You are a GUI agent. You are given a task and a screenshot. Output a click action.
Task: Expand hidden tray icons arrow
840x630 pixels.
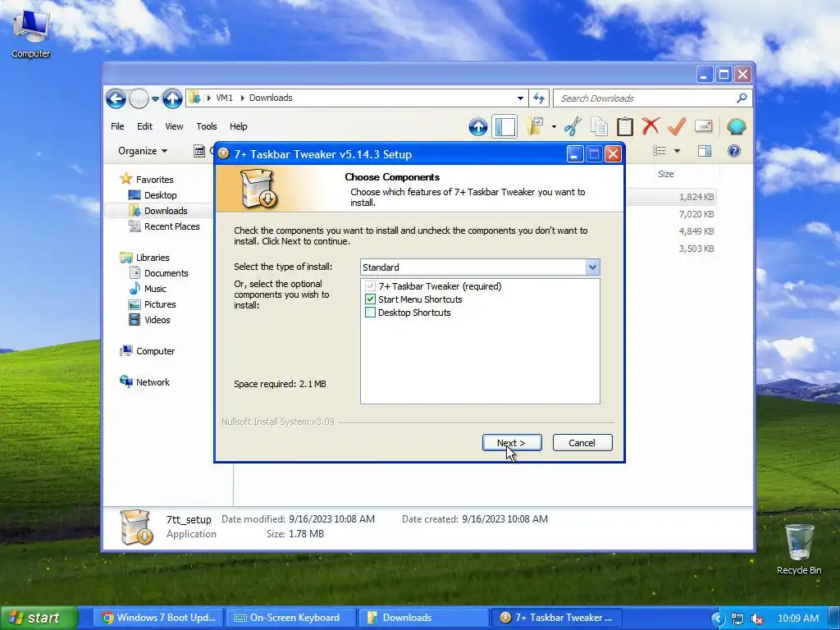[x=719, y=619]
